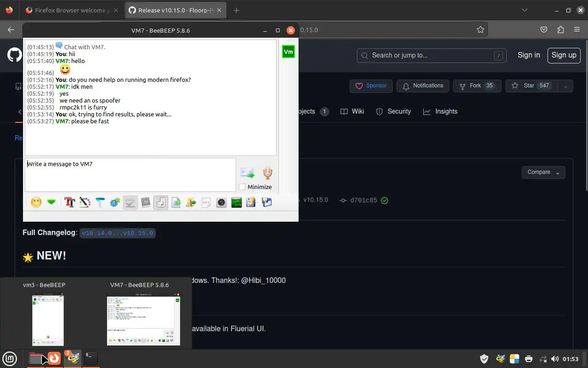Click the green Vm user avatar
This screenshot has width=588, height=368.
pos(288,52)
